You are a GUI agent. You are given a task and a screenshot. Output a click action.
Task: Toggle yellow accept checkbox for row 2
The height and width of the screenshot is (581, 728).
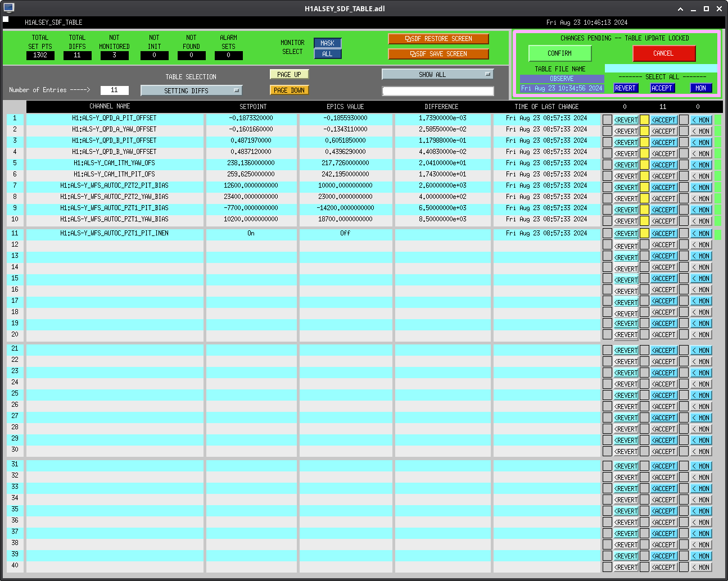click(x=644, y=131)
